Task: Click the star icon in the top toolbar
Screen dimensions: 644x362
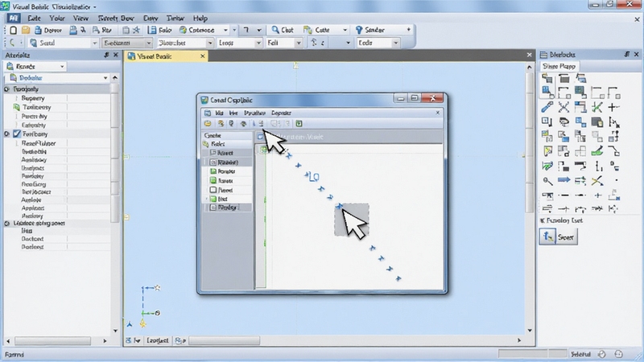Action: point(136,30)
